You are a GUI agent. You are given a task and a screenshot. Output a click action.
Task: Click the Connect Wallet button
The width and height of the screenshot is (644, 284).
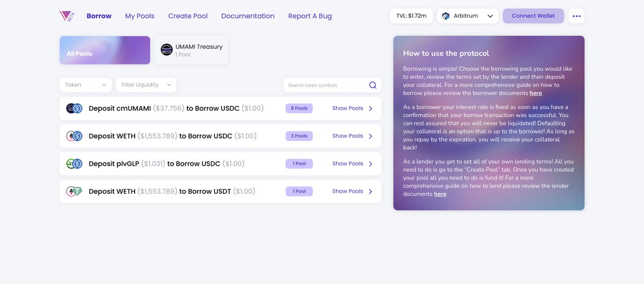coord(533,16)
